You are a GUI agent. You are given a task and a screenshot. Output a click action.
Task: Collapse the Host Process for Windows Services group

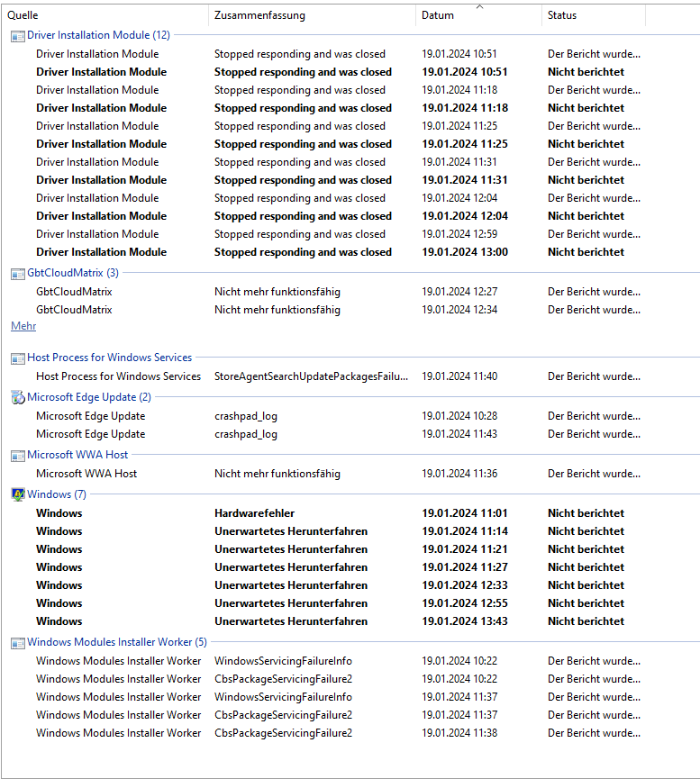coord(109,358)
